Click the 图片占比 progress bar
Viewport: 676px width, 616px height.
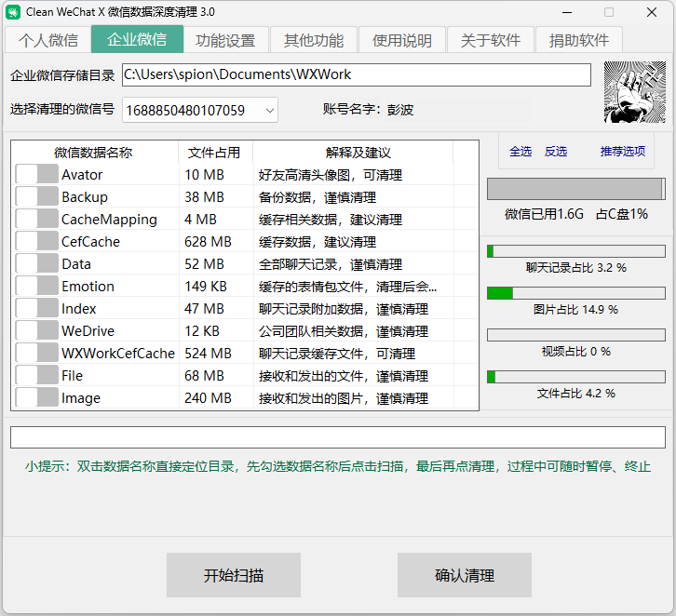576,293
